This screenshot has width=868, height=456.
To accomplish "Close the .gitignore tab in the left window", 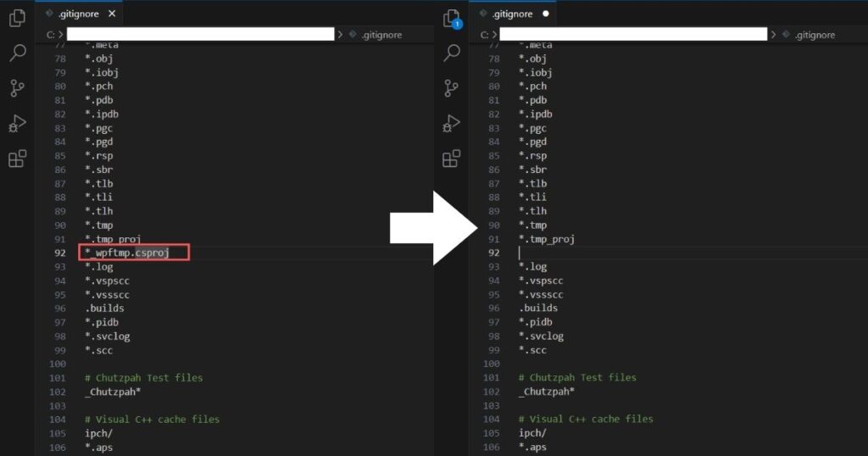I will pyautogui.click(x=112, y=14).
